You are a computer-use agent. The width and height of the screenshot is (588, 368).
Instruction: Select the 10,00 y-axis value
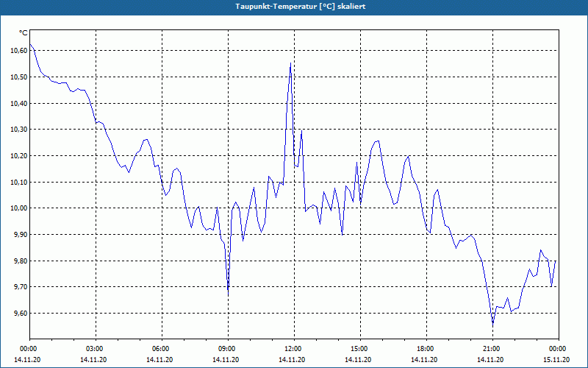pyautogui.click(x=19, y=208)
